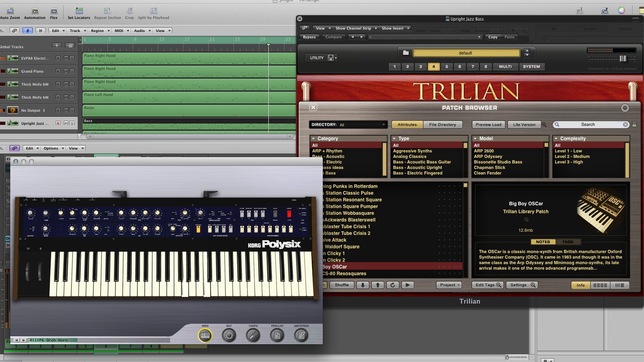
Task: Record-enable the EVP88 Electric track
Action: point(58,58)
